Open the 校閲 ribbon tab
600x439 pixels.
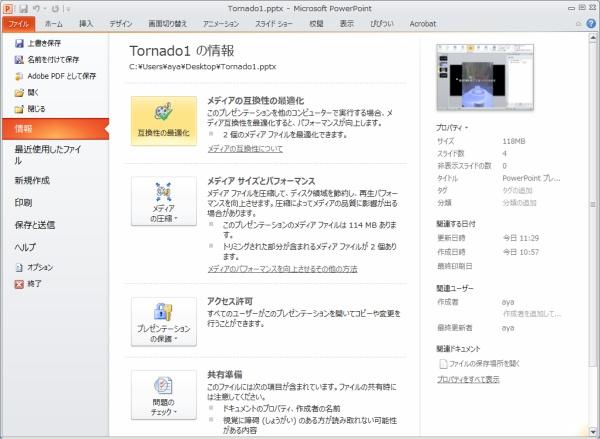pos(316,24)
